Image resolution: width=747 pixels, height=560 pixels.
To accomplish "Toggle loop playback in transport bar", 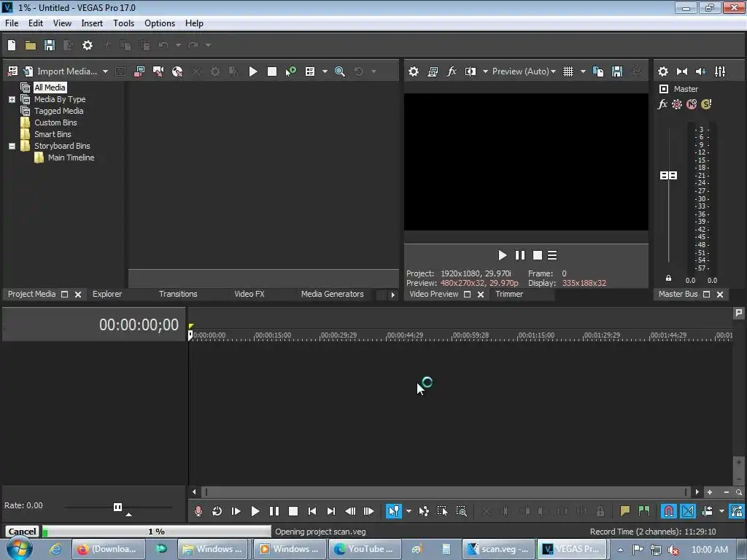I will coord(217,511).
